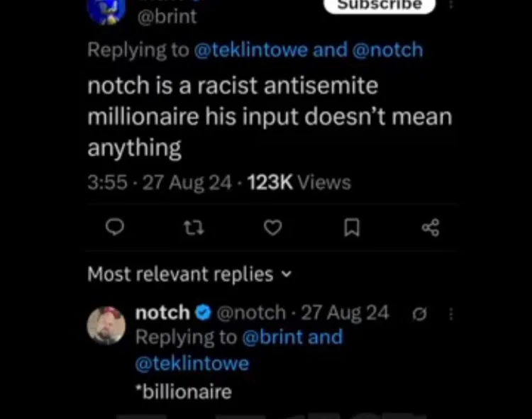Like the tweet with heart icon

(273, 228)
